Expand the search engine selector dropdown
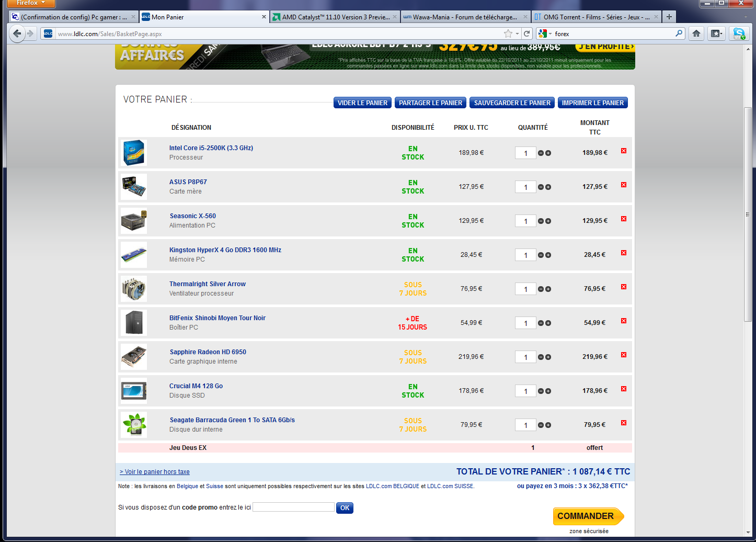 coord(545,33)
